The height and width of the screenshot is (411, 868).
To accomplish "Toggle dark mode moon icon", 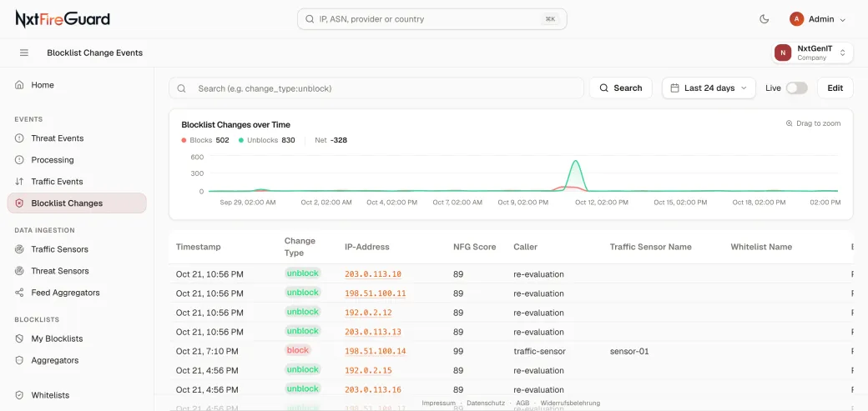I will 764,19.
